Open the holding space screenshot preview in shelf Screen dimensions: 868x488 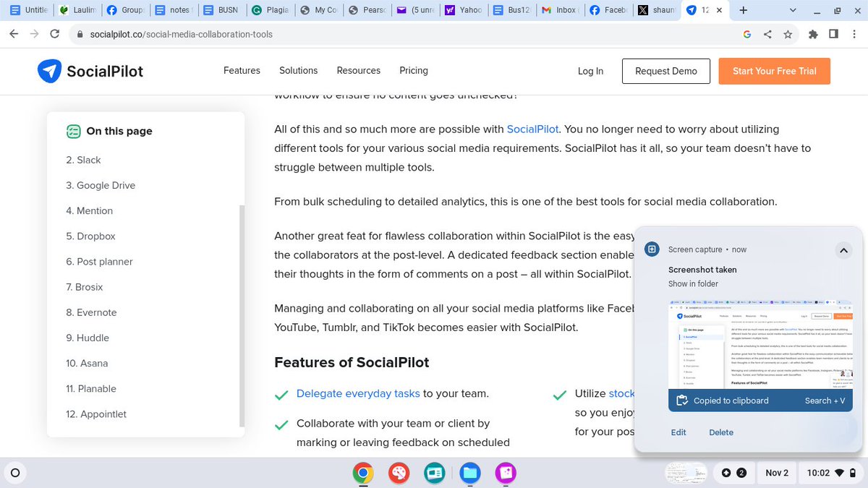686,473
